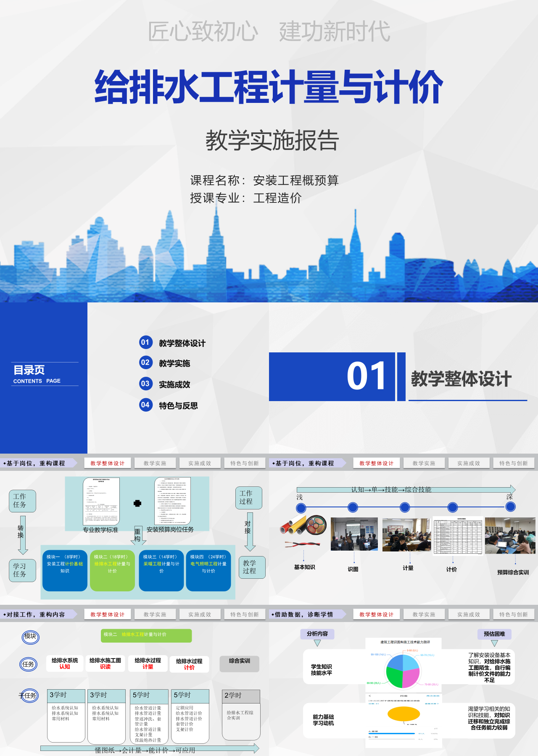Click the 模块 oval label
The image size is (538, 756).
click(30, 637)
